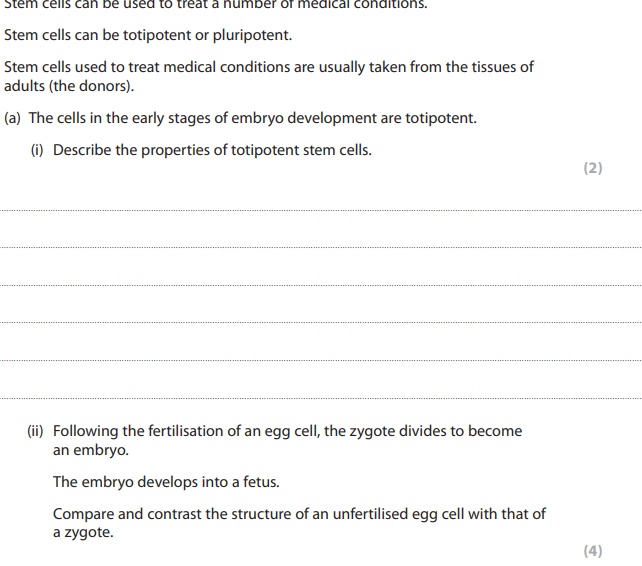The width and height of the screenshot is (642, 566).
Task: Click the "(4)" marks indicator
Action: point(593,551)
